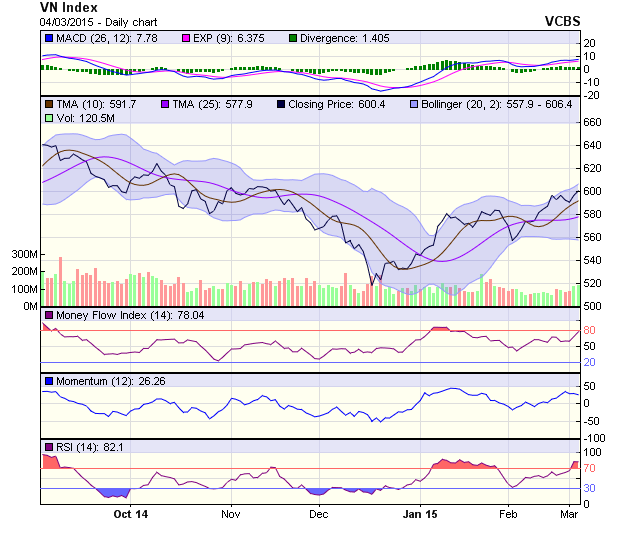620x535 pixels.
Task: Click the Jan 15 date axis label
Action: coord(420,514)
